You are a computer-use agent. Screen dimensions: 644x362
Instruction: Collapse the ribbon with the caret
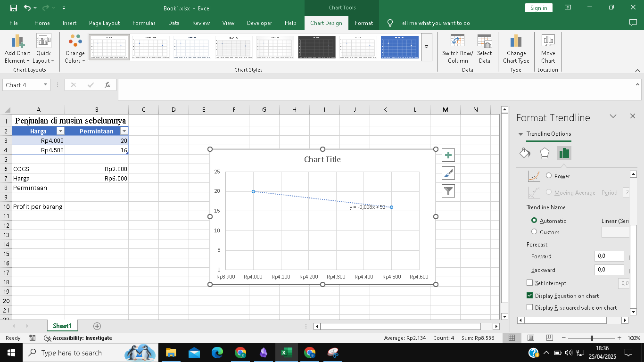(x=638, y=70)
